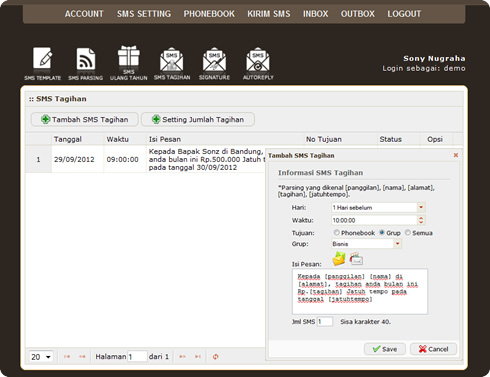This screenshot has width=490, height=377.
Task: Open the Signature envelope icon
Action: [214, 63]
